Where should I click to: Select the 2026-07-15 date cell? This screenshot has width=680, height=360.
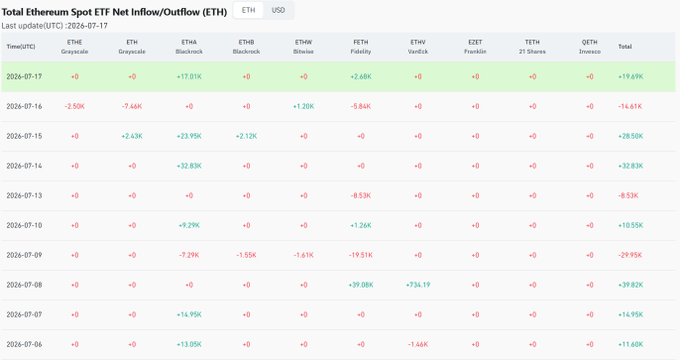[x=24, y=136]
